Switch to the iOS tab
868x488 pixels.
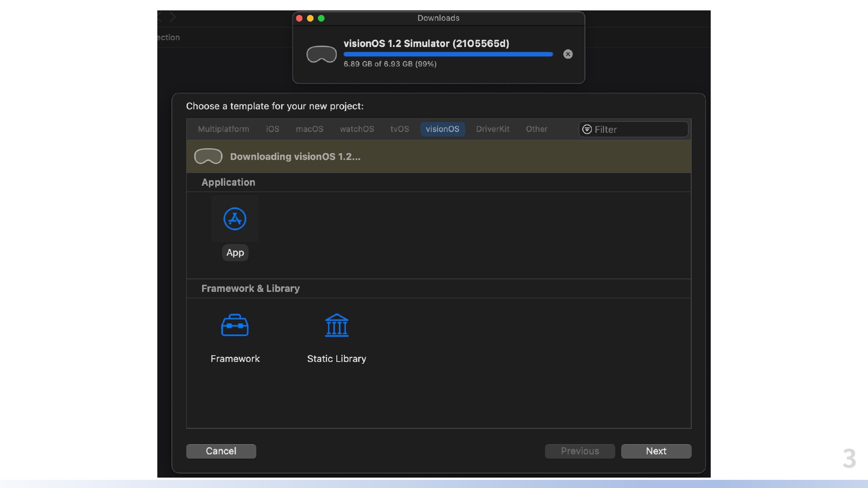pyautogui.click(x=273, y=129)
